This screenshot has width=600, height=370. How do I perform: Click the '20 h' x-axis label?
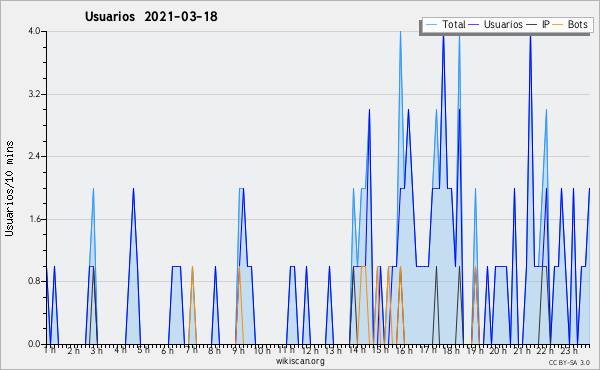[x=499, y=350]
